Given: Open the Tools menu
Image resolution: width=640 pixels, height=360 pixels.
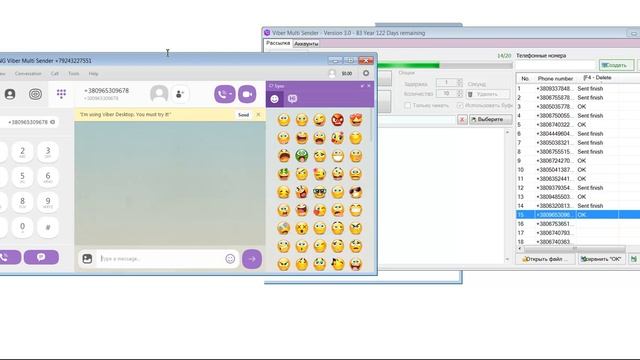Looking at the screenshot, I should coord(74,73).
